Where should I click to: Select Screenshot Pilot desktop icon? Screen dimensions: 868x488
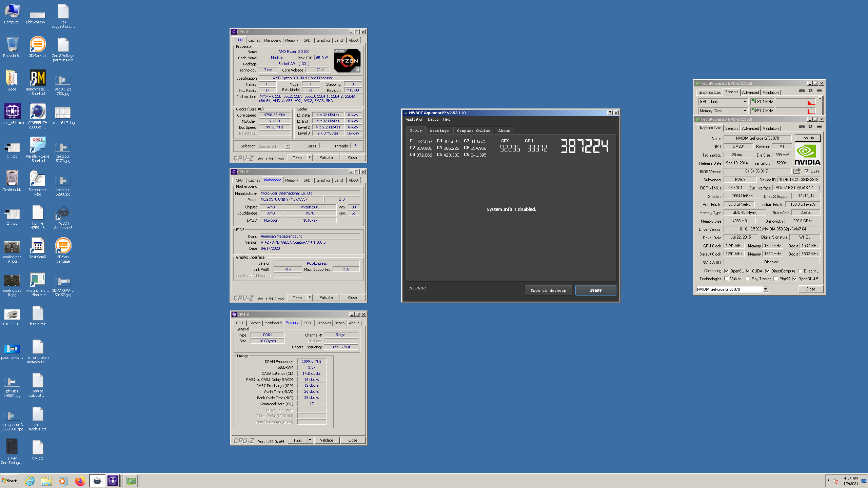37,183
